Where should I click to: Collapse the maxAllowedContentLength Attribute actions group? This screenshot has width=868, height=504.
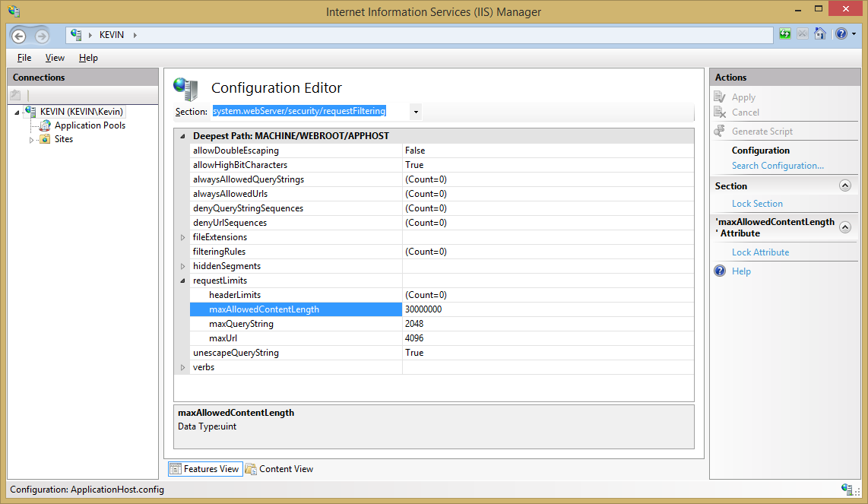point(844,227)
